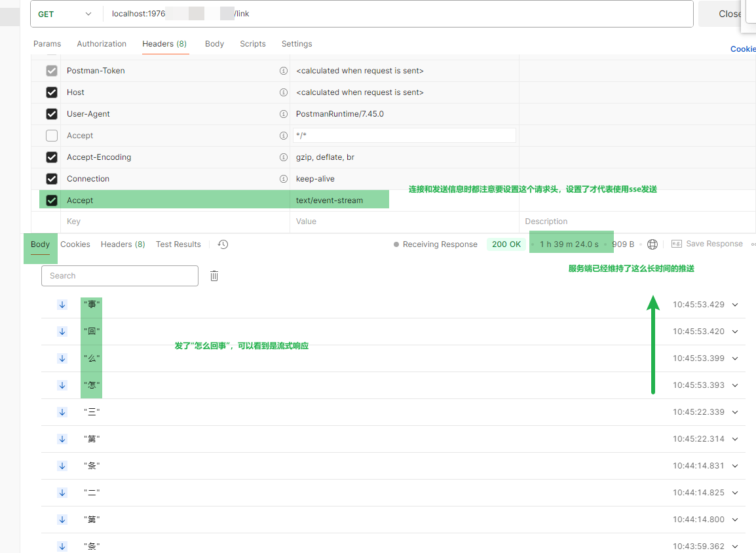Click the arrow icon at 10:44:14.831 message
The height and width of the screenshot is (553, 756).
click(62, 466)
